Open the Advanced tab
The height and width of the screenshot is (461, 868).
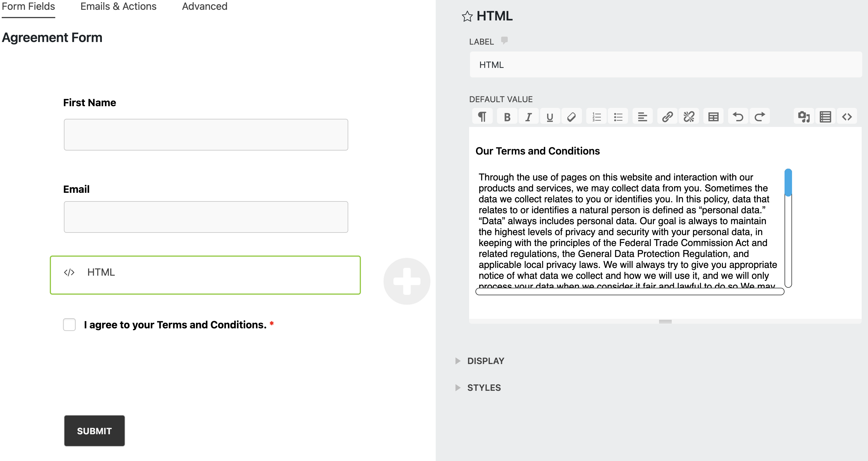[205, 6]
